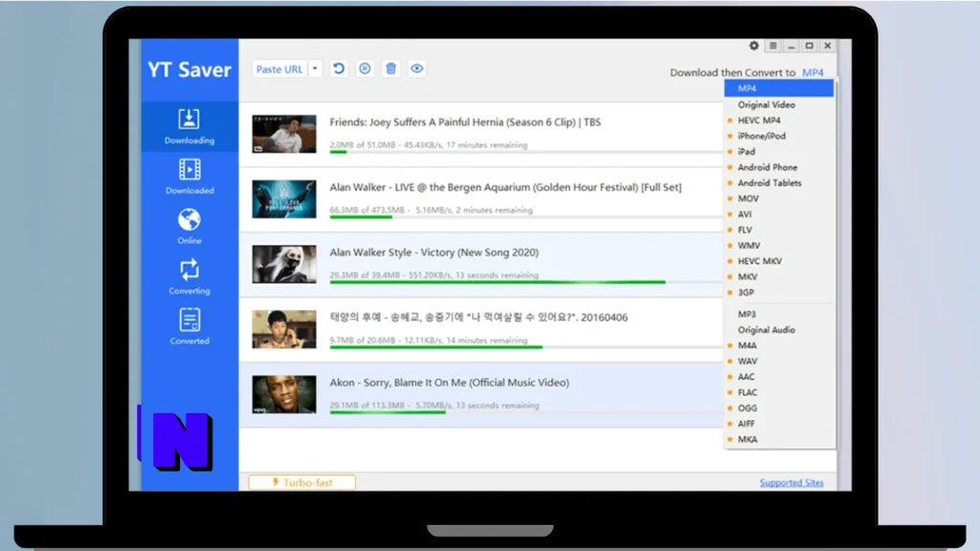Image resolution: width=980 pixels, height=551 pixels.
Task: Select AAC audio format
Action: (779, 377)
